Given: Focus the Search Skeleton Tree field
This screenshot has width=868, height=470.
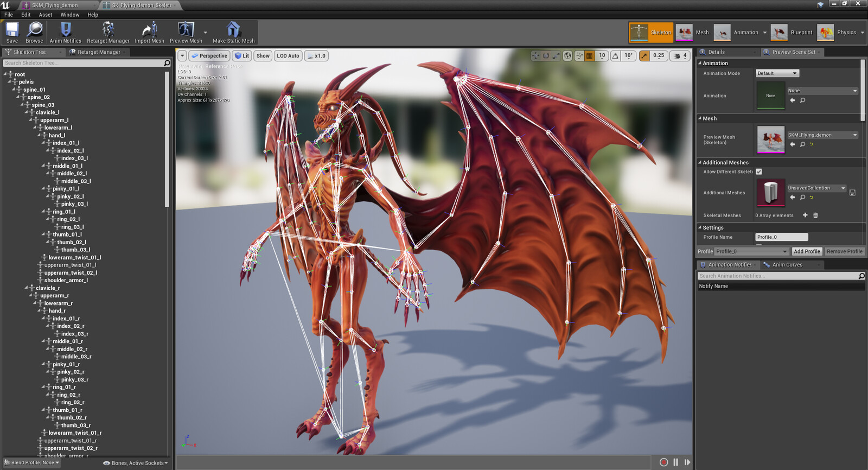Looking at the screenshot, I should [87, 63].
